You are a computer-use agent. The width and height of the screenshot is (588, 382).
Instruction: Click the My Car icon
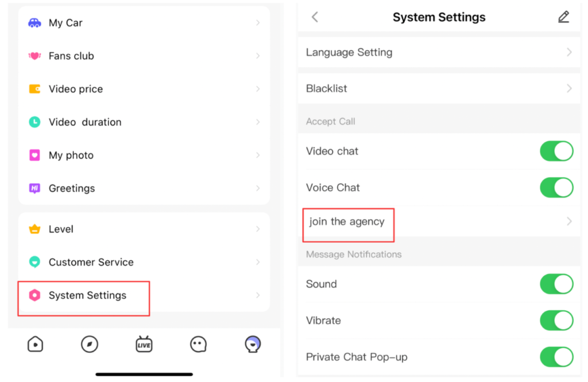click(34, 23)
